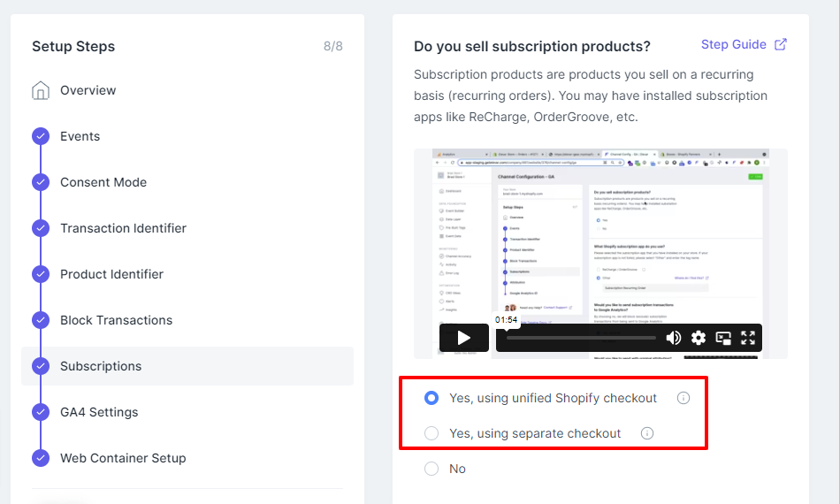Screen dimensions: 840x504
Task: Go to the Block Transactions step
Action: (x=116, y=320)
